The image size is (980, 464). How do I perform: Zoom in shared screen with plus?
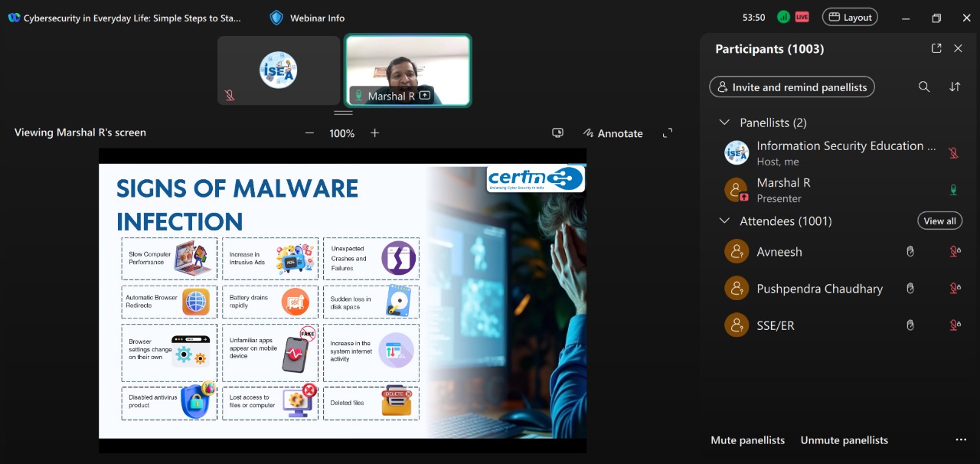point(375,133)
